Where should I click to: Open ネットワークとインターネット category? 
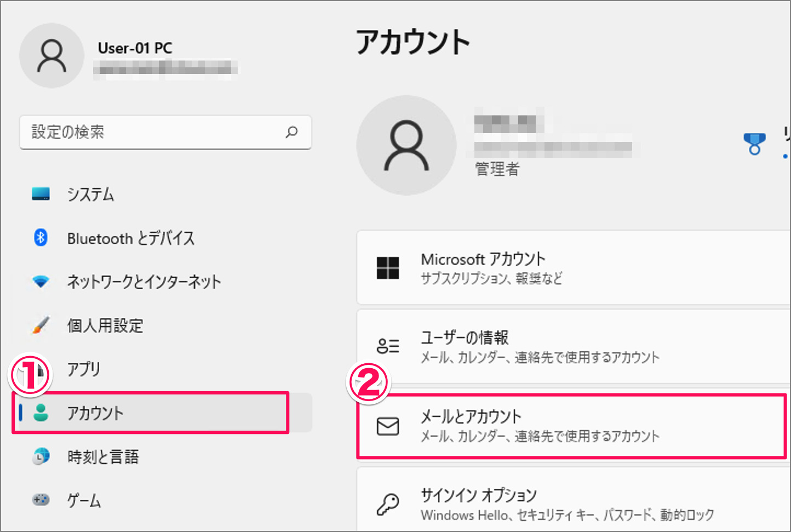(164, 282)
